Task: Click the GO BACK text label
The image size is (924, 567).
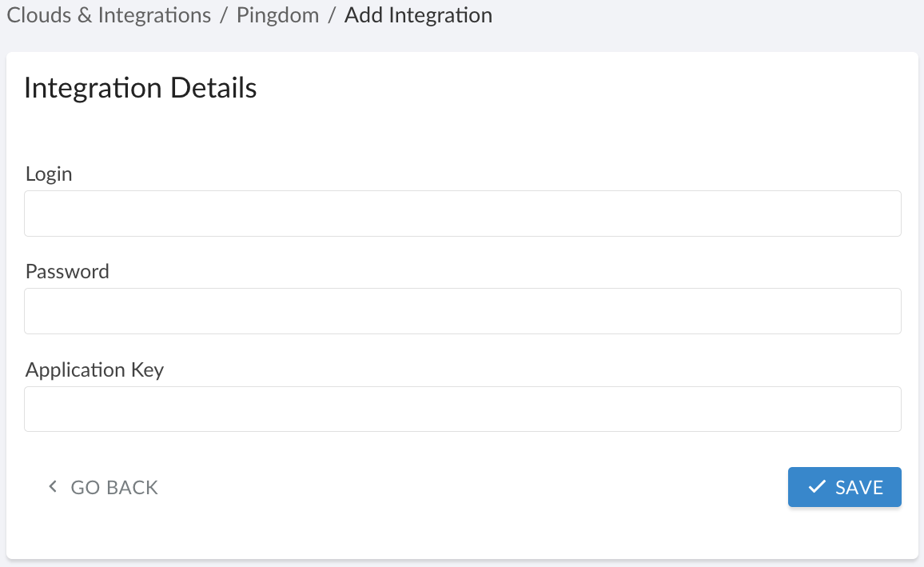Action: click(x=114, y=487)
